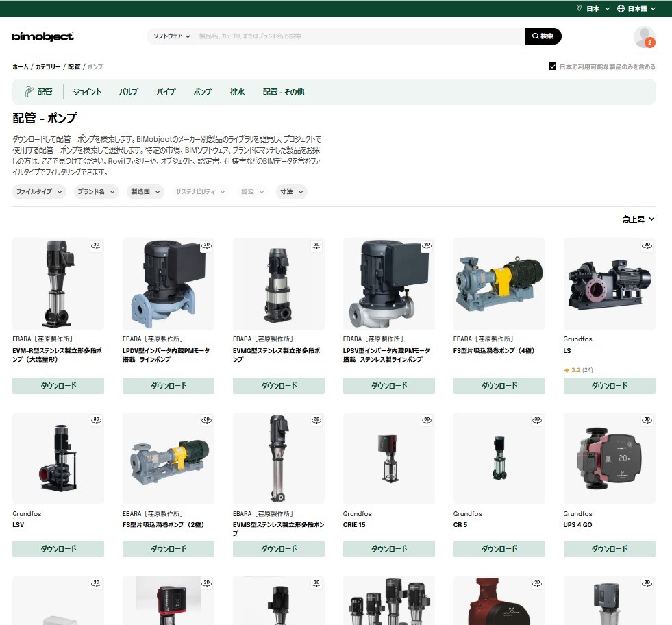Click the product search input field
This screenshot has height=625, width=672.
(x=360, y=36)
